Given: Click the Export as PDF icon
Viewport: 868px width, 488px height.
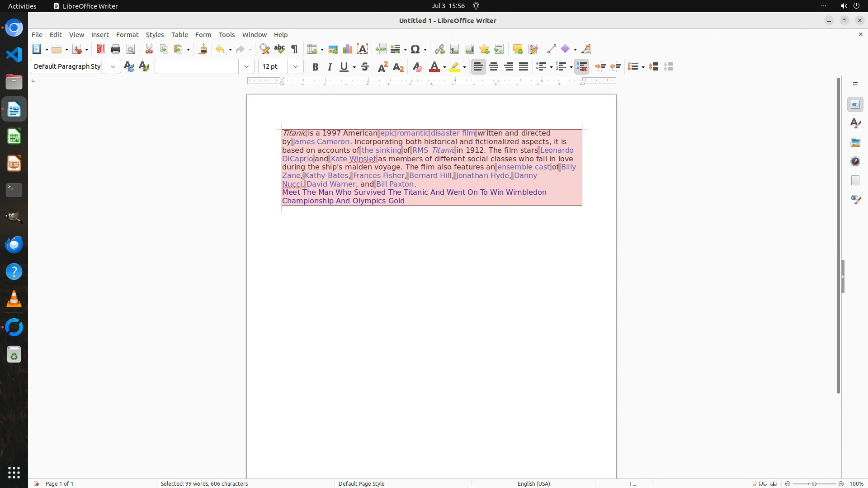Looking at the screenshot, I should (100, 49).
